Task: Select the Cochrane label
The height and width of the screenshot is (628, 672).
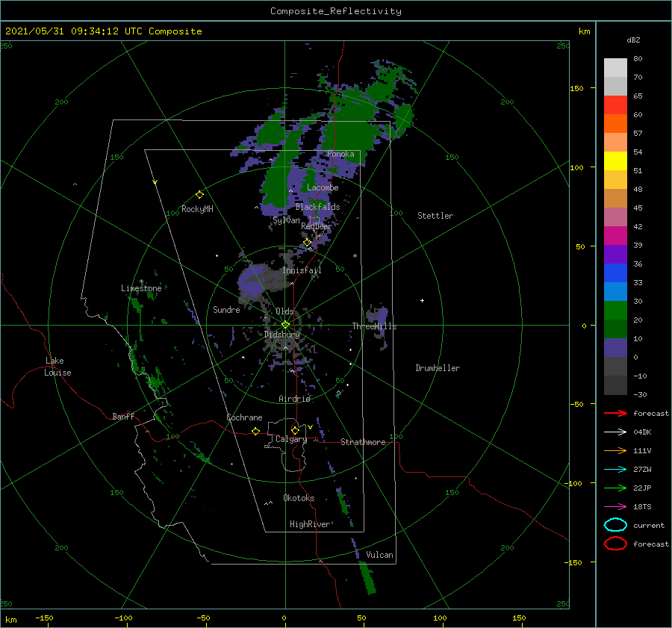Action: [244, 417]
